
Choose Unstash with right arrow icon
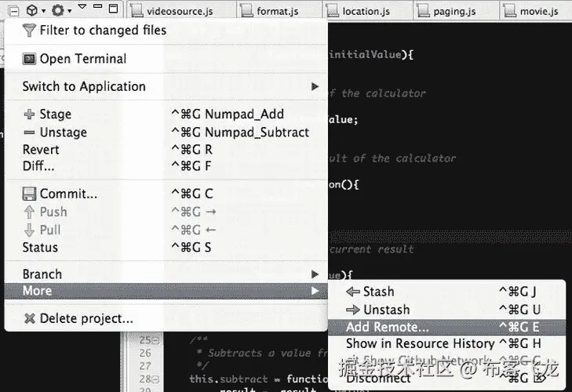point(447,310)
